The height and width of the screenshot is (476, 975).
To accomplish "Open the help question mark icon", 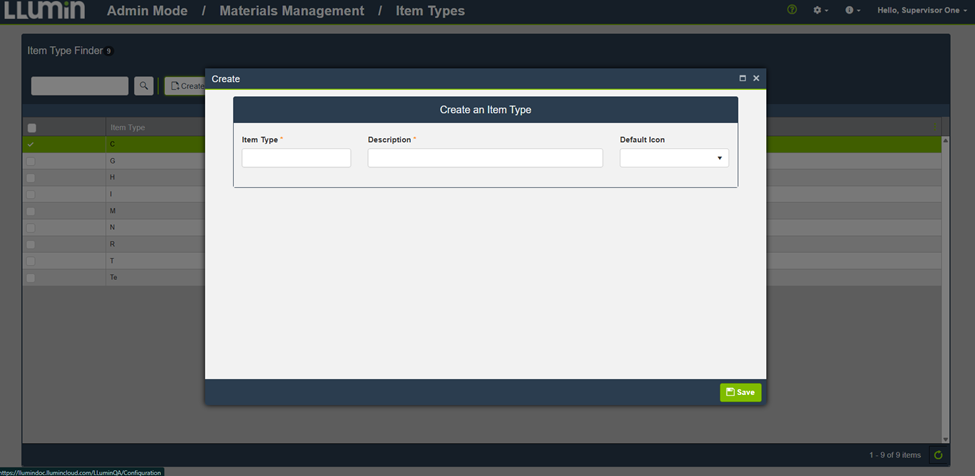I will (792, 10).
